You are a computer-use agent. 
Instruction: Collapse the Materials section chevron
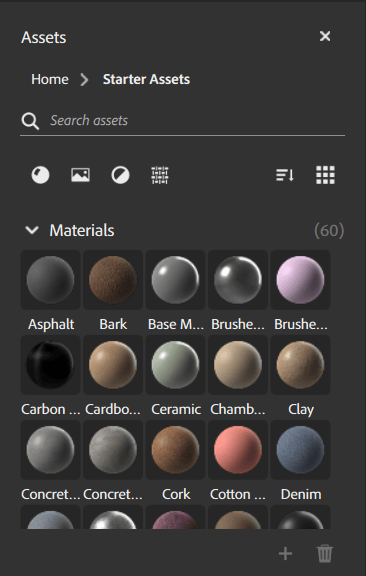coord(32,230)
